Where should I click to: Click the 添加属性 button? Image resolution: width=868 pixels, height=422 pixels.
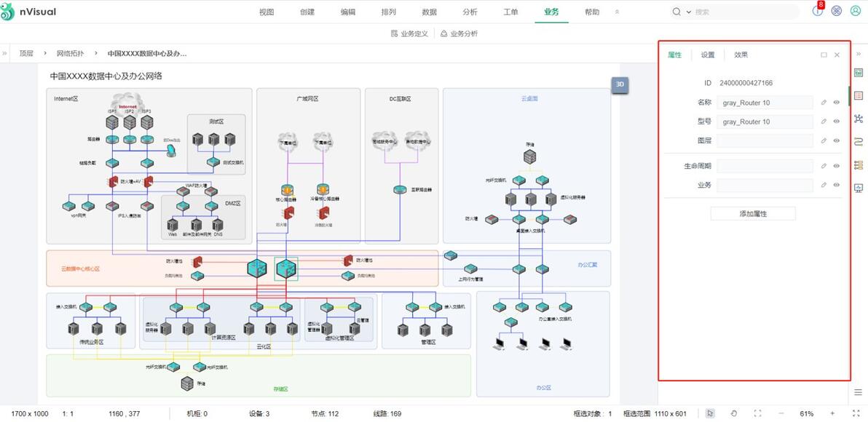(x=751, y=212)
